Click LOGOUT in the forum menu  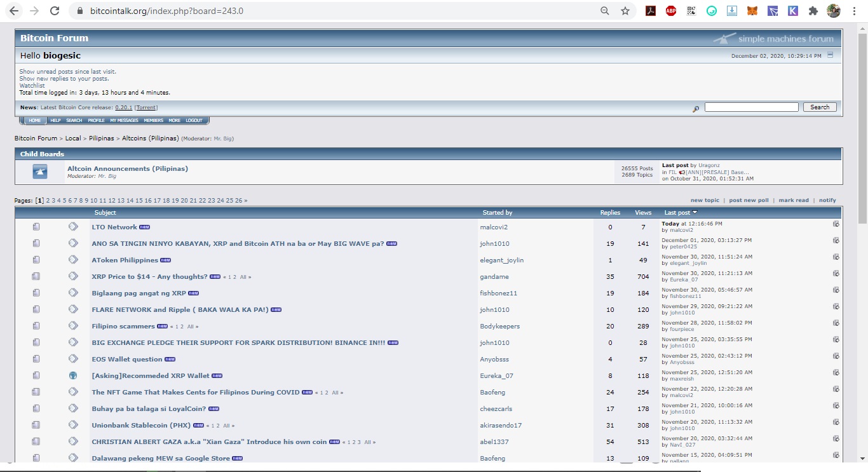coord(194,121)
